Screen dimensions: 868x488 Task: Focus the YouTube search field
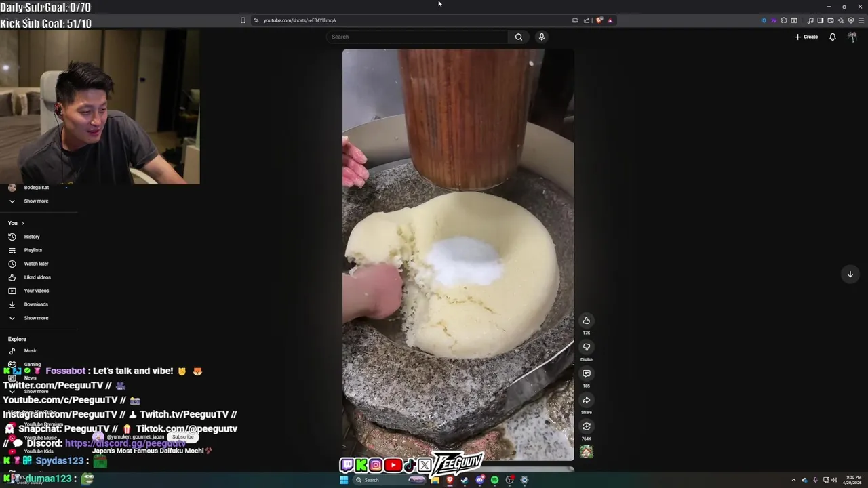tap(417, 37)
